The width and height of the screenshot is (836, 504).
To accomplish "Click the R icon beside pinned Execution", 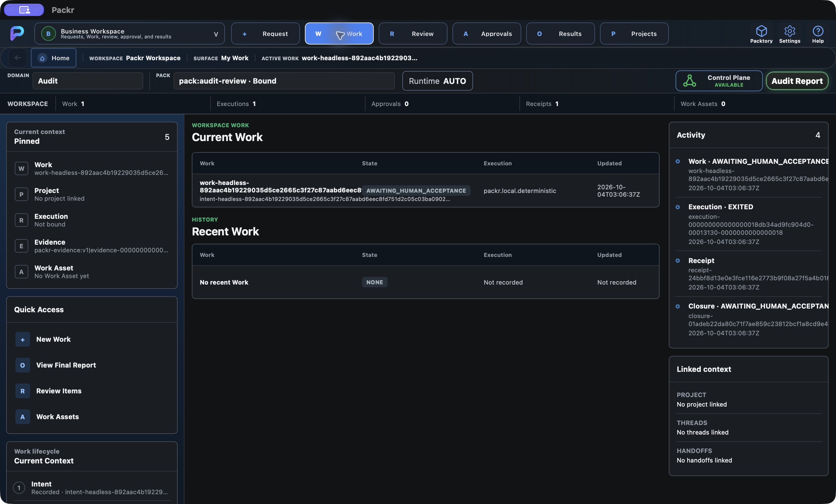I will coord(22,220).
